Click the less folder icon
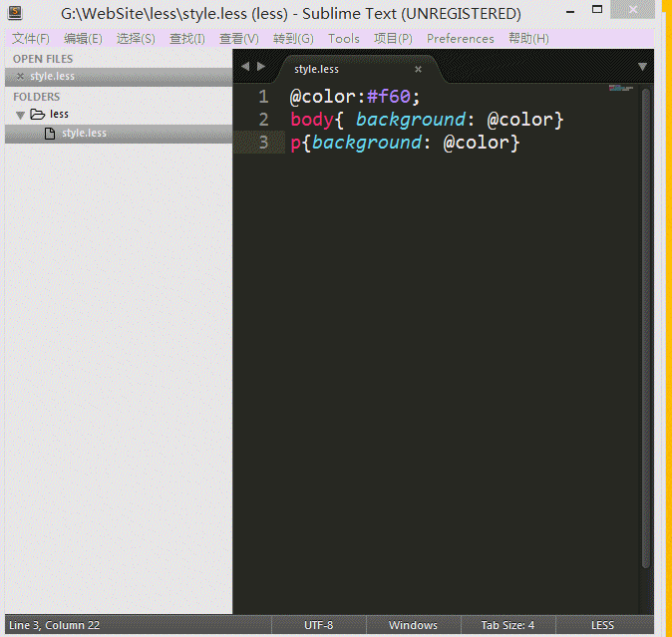Screen dimensions: 672x637 (38, 114)
